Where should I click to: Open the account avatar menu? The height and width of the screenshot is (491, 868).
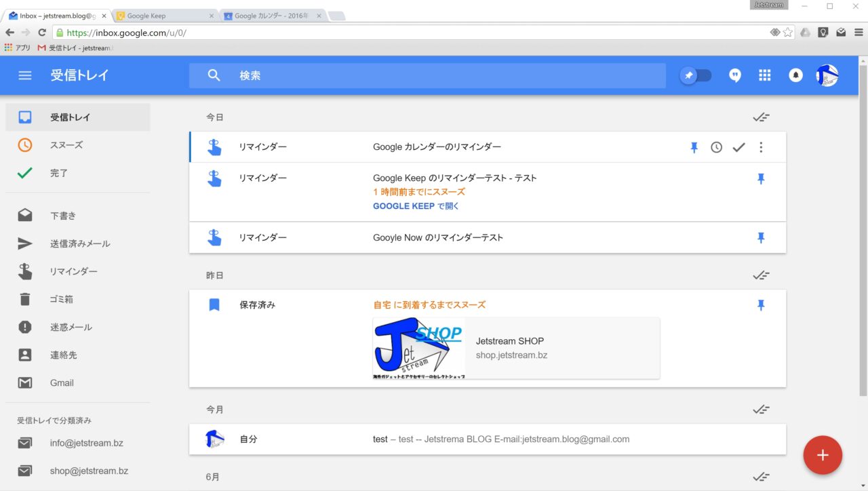(x=827, y=75)
